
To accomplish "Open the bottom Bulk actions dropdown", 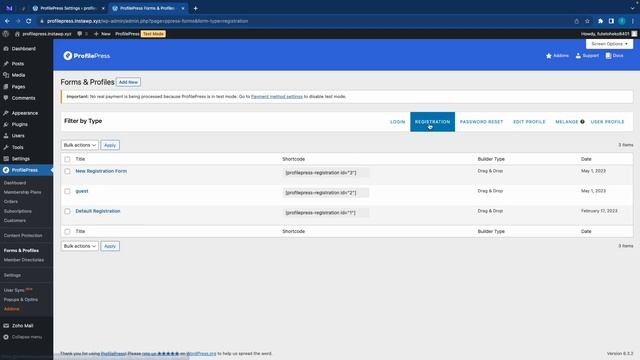I will point(80,246).
